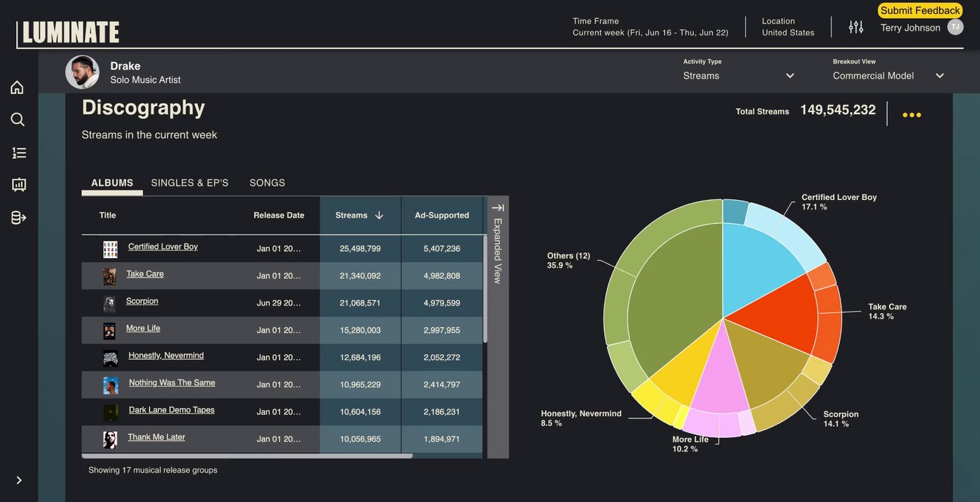The height and width of the screenshot is (502, 980).
Task: Open the data export icon in sidebar
Action: tap(19, 218)
